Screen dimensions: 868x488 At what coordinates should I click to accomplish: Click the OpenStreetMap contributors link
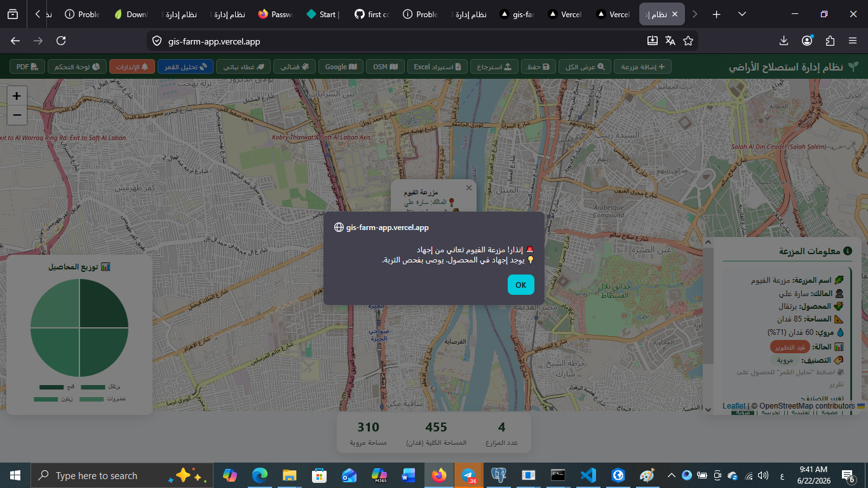tap(807, 406)
